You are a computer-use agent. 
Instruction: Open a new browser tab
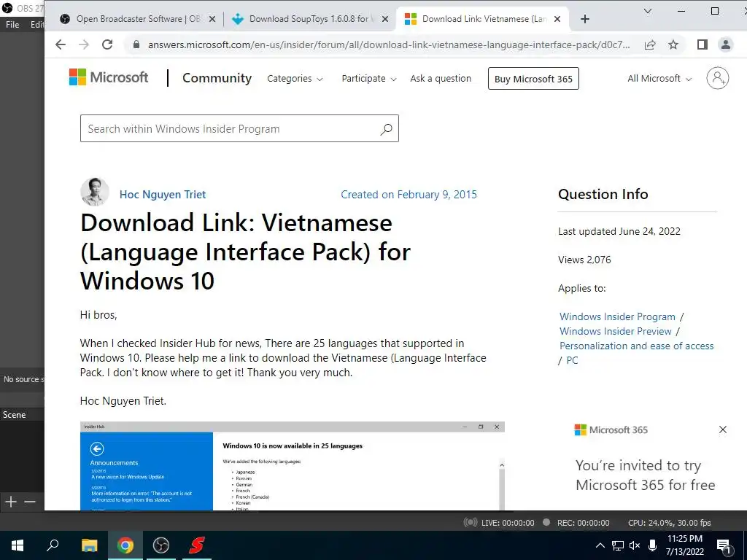[x=585, y=19]
